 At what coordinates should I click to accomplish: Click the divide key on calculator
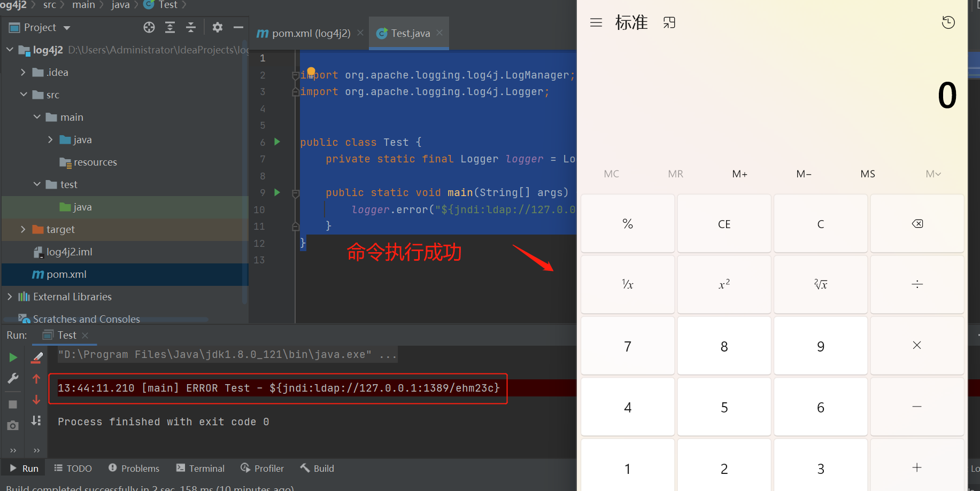[x=917, y=284]
